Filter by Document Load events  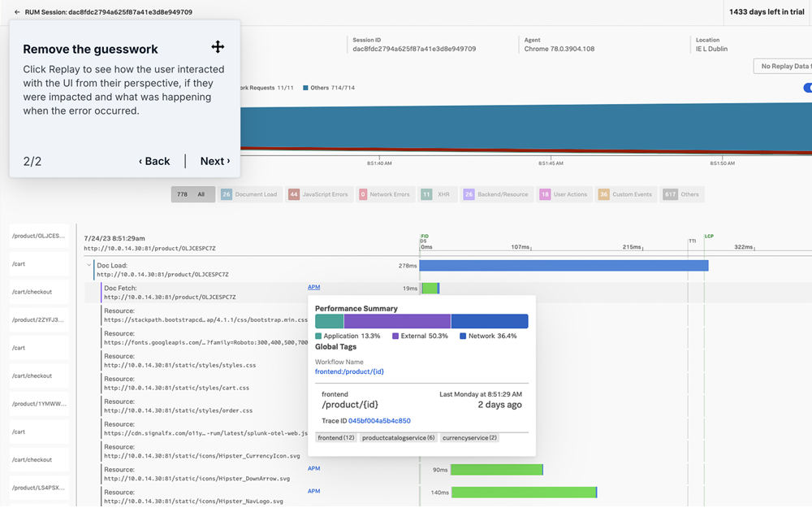click(250, 194)
